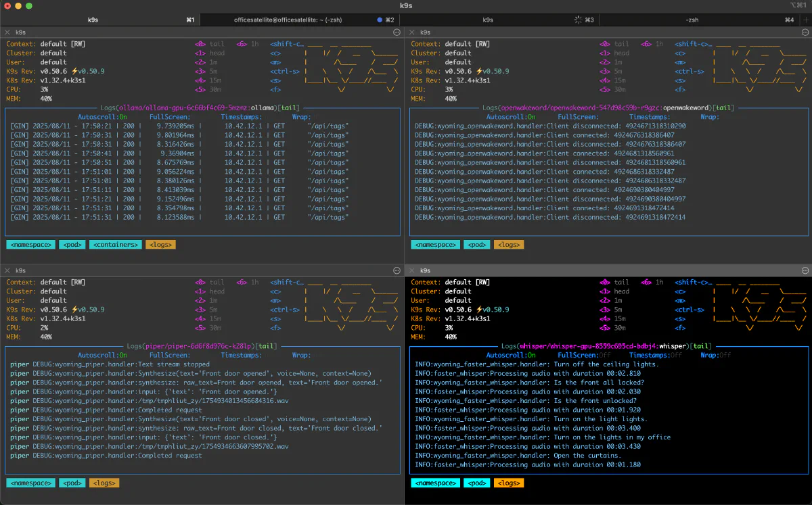Click whisper log 'duration 00:03.430'
This screenshot has width=812, height=505.
(606, 447)
